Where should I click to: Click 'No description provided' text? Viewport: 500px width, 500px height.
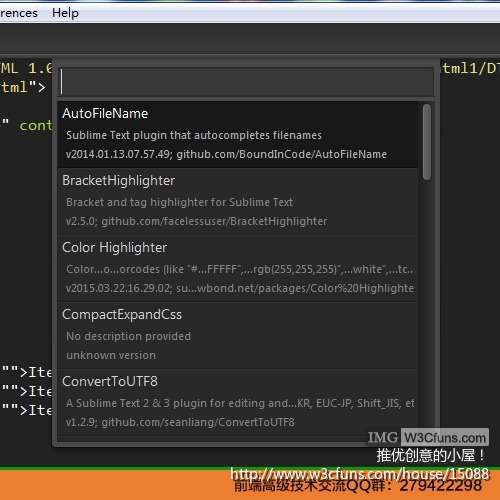tap(128, 336)
